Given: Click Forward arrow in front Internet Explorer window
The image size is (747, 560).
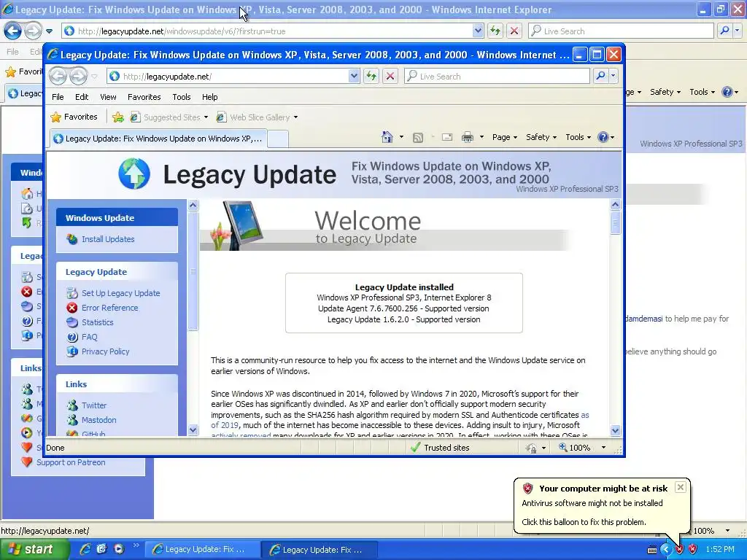Looking at the screenshot, I should pos(79,76).
